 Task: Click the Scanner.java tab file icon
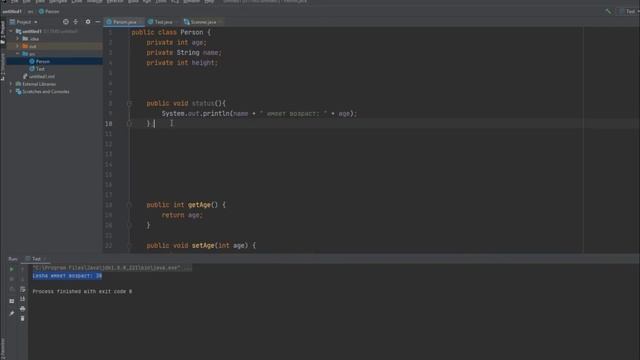pyautogui.click(x=187, y=22)
